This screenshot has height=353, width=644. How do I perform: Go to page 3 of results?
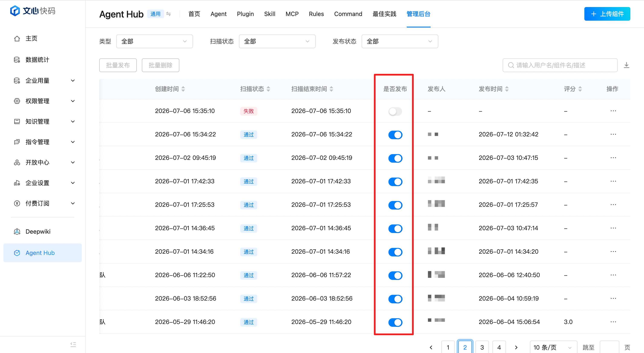coord(482,347)
